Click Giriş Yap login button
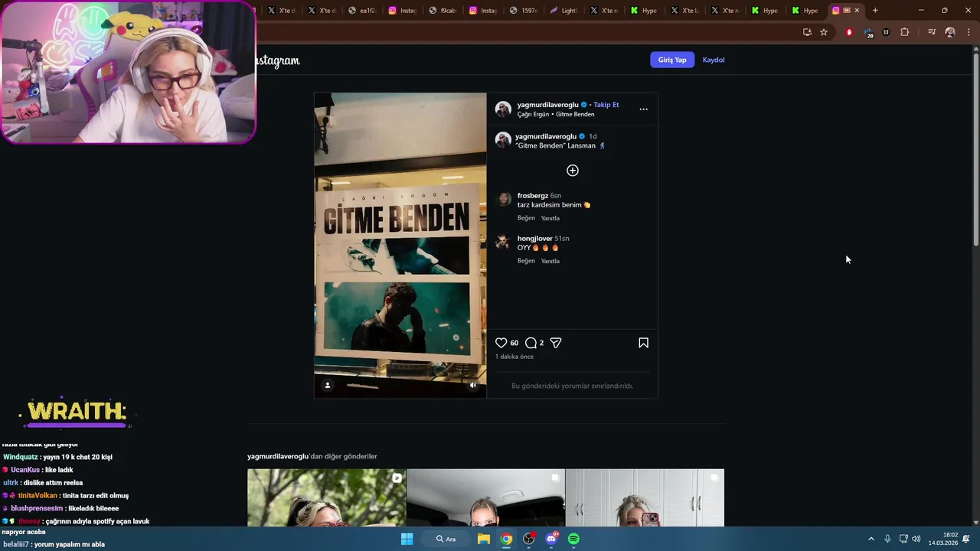 point(672,60)
